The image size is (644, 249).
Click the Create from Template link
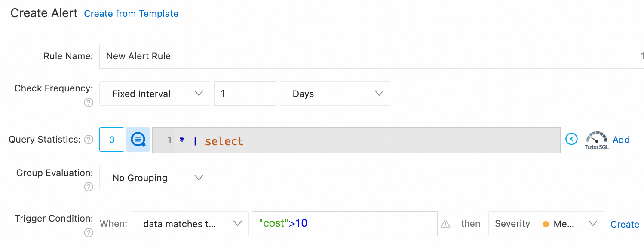131,14
